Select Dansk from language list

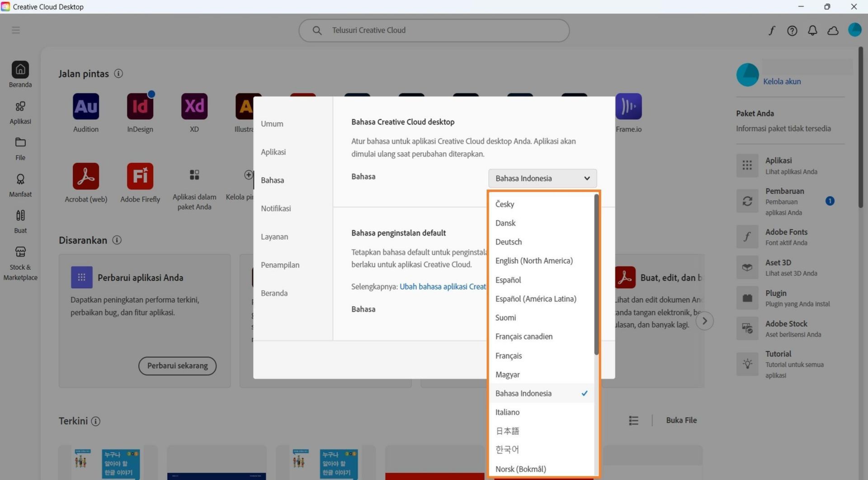click(542, 223)
